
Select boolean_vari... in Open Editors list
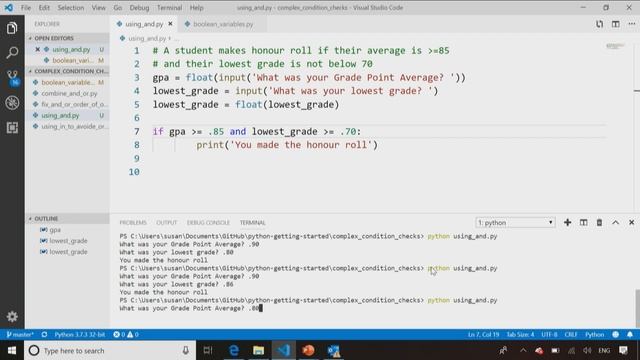click(x=67, y=60)
